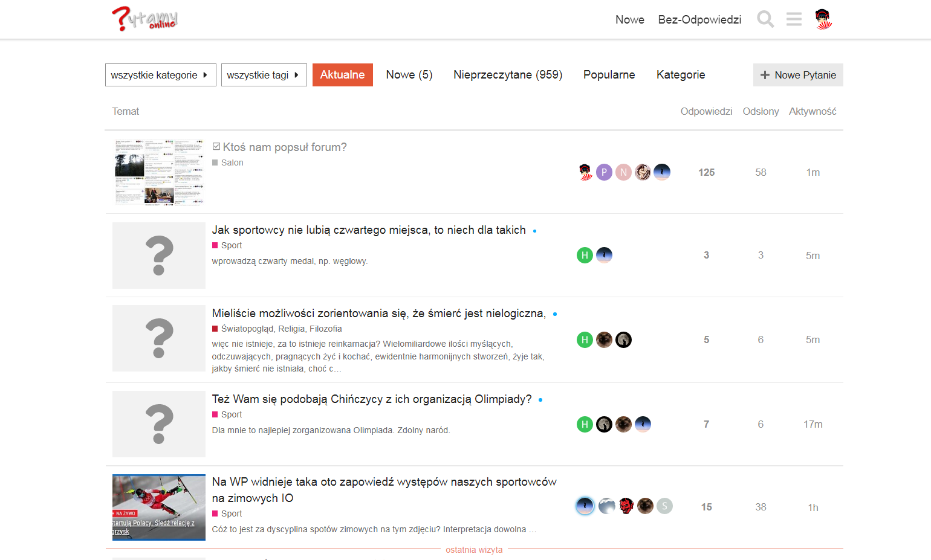Select the Popularne tab

[x=609, y=75]
